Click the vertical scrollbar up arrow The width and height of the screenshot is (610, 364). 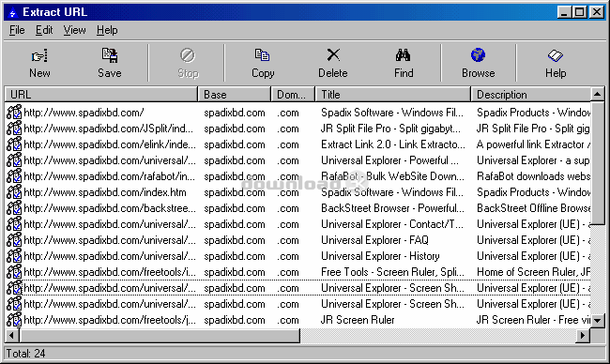point(598,94)
